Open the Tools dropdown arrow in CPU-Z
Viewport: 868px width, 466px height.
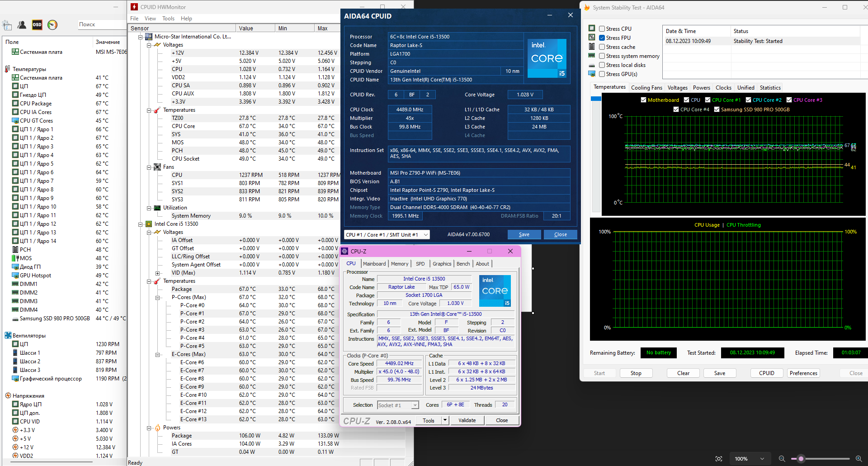pyautogui.click(x=445, y=420)
